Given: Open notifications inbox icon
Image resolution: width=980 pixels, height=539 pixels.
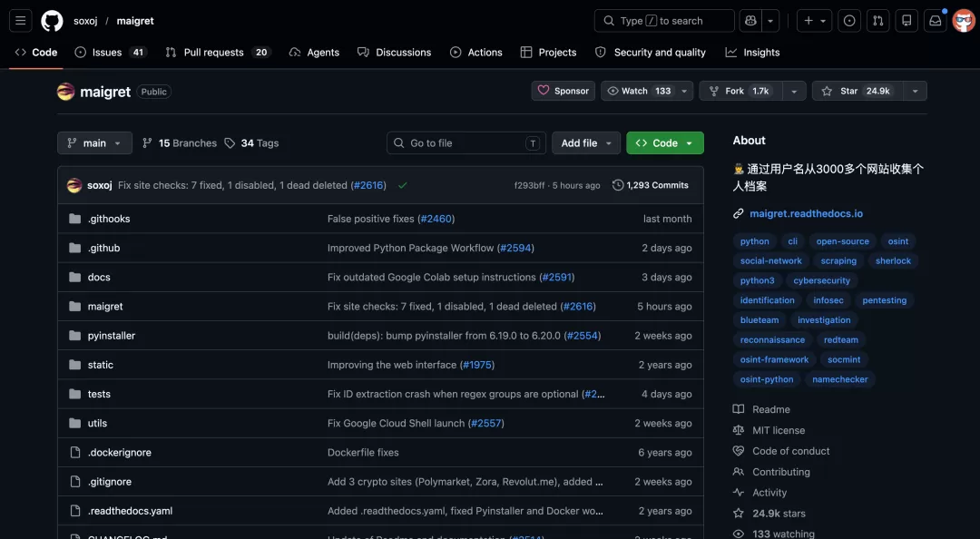Looking at the screenshot, I should [936, 21].
